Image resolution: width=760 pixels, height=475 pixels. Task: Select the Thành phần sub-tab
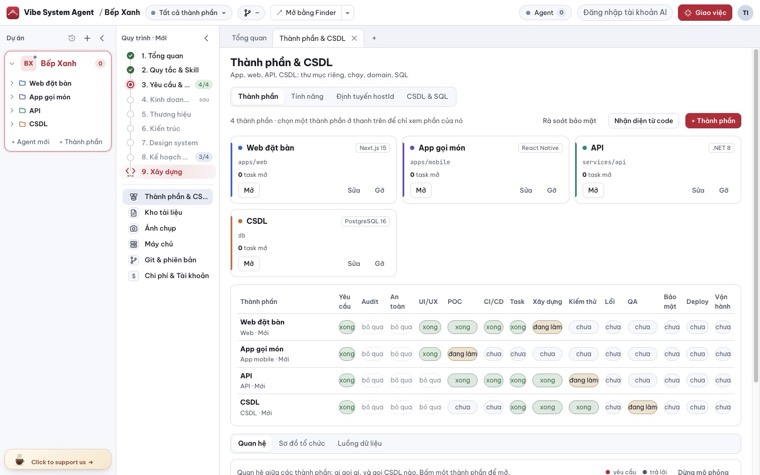258,96
